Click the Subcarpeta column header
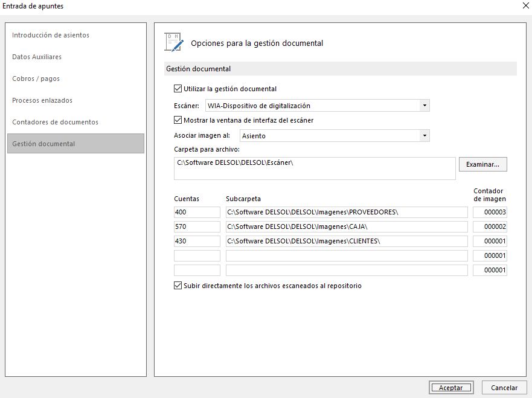This screenshot has width=532, height=398. pyautogui.click(x=243, y=199)
